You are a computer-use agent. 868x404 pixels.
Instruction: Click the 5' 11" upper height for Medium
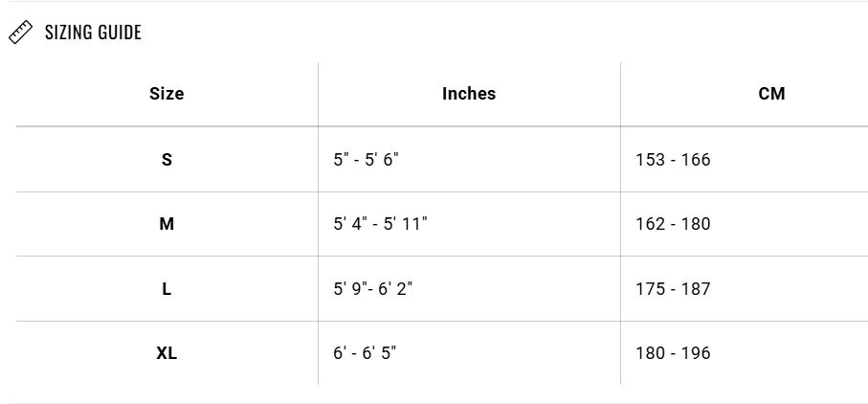(405, 224)
